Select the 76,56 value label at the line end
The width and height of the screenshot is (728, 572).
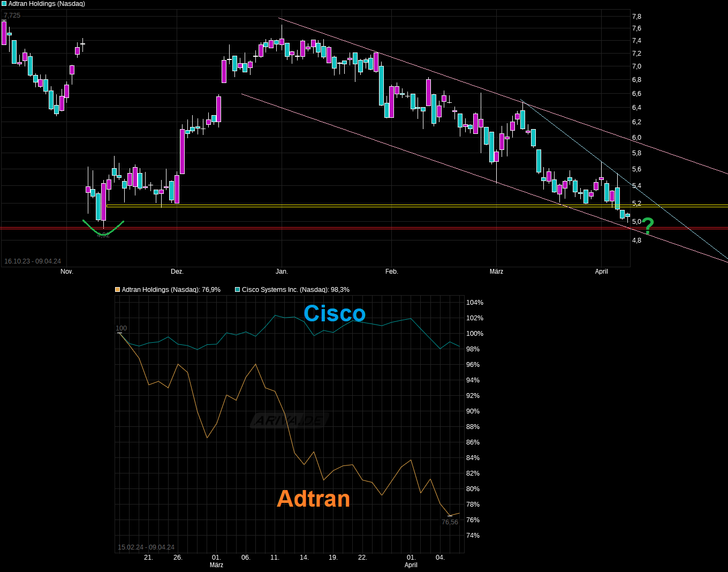[x=450, y=522]
